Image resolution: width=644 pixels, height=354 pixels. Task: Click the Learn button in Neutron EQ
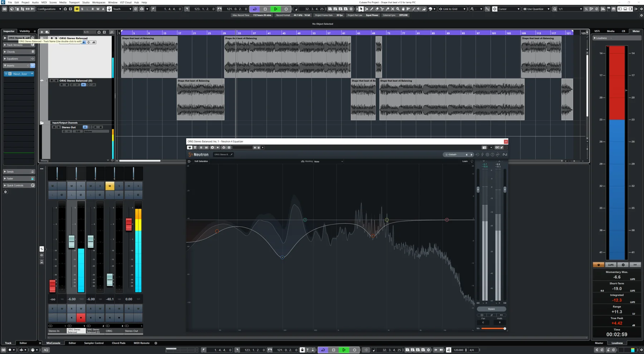[465, 161]
